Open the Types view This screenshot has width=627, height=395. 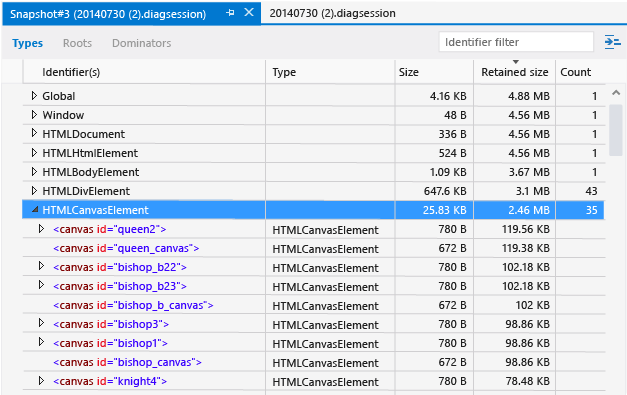pyautogui.click(x=28, y=43)
